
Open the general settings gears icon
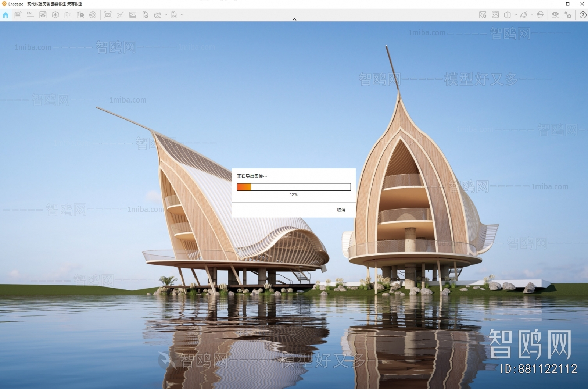tap(568, 15)
